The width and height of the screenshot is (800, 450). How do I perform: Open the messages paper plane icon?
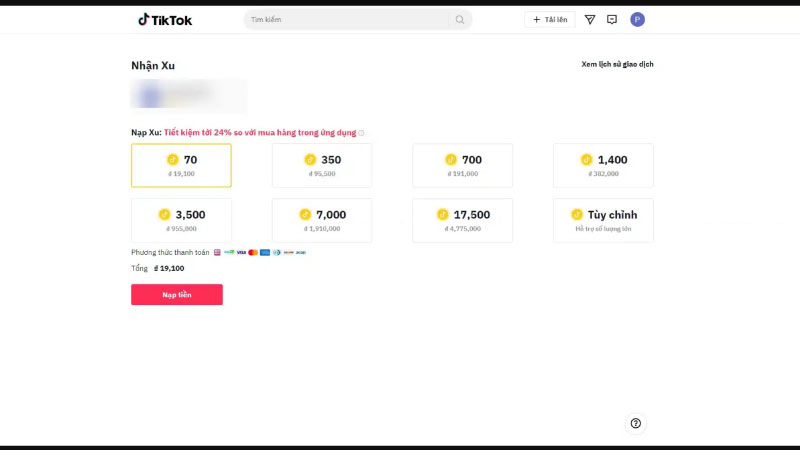[590, 19]
